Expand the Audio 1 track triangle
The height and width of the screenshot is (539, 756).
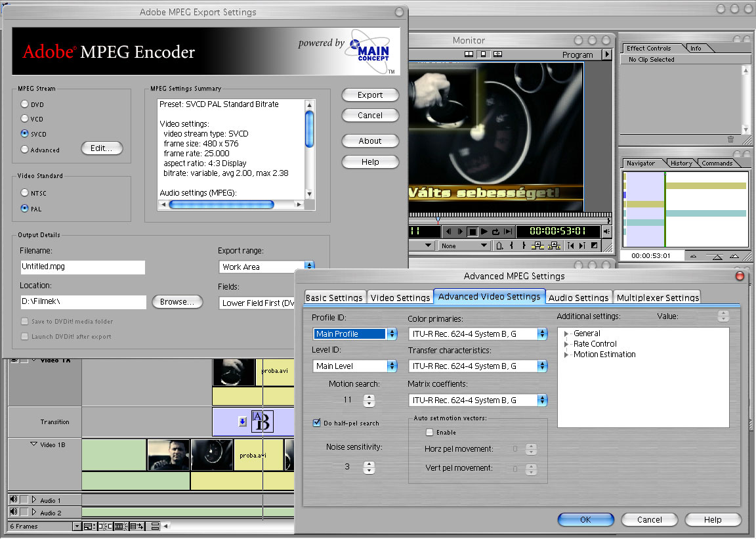33,500
